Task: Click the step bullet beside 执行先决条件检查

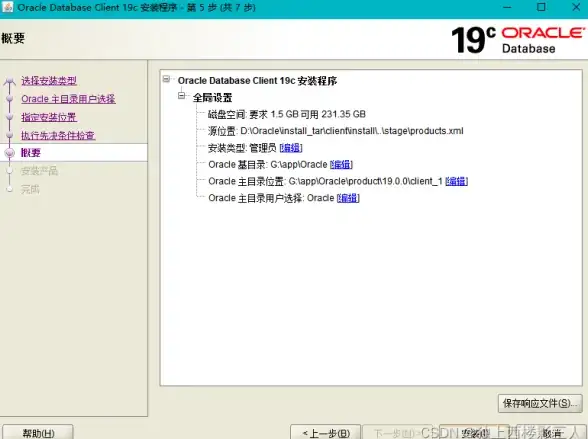Action: pos(10,135)
